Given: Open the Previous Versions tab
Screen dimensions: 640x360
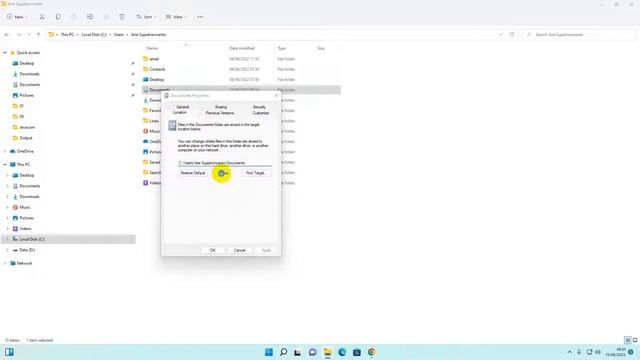Looking at the screenshot, I should tap(220, 113).
